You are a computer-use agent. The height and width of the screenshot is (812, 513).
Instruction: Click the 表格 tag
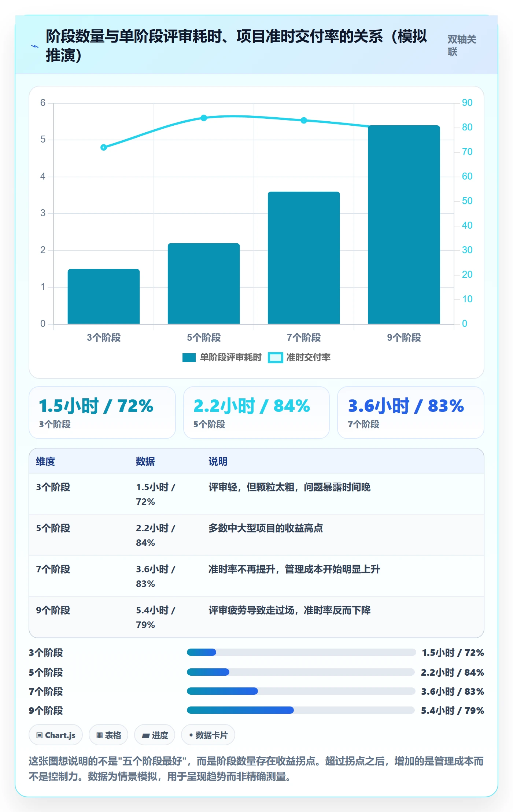108,735
